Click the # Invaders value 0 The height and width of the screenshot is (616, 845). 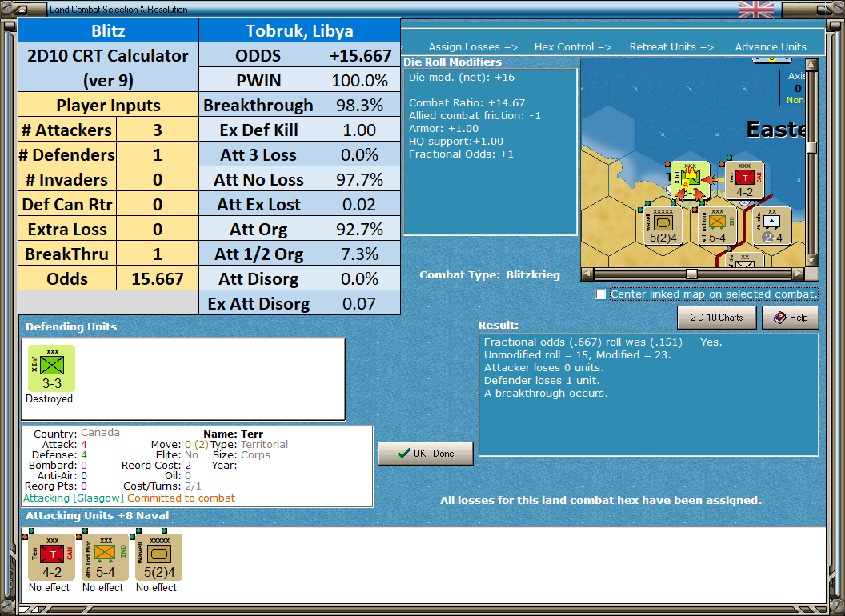point(158,179)
